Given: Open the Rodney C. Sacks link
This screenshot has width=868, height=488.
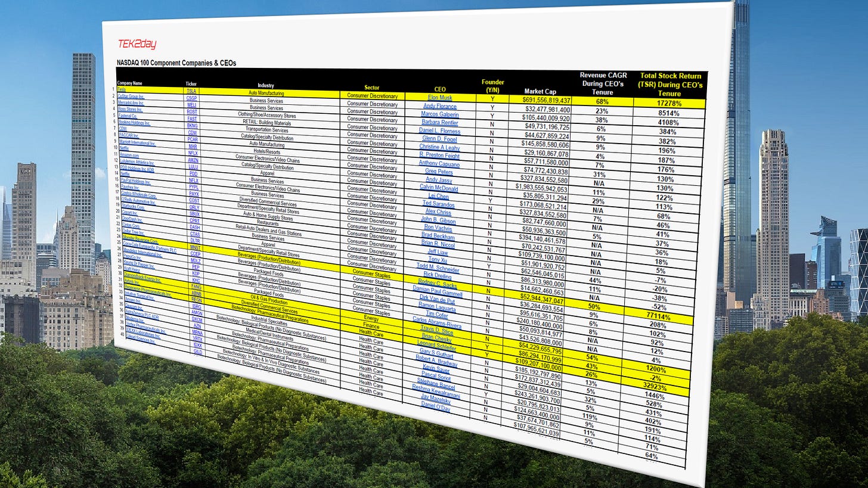Looking at the screenshot, I should coord(438,284).
